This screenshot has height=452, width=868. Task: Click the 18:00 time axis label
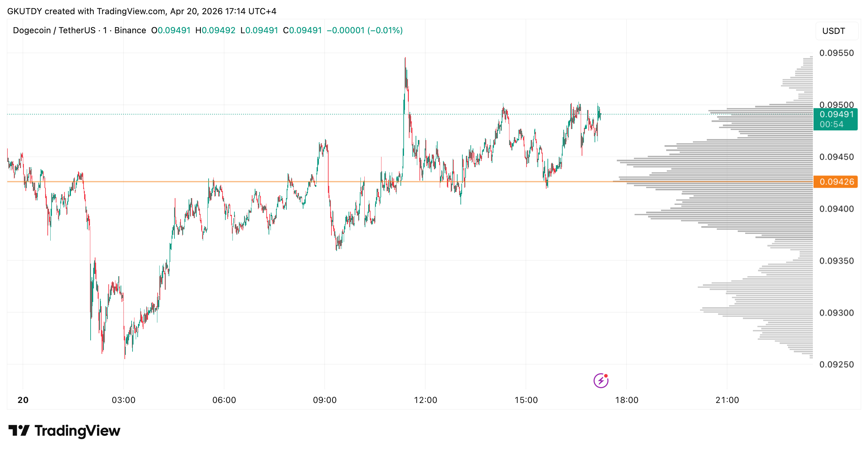coord(626,400)
